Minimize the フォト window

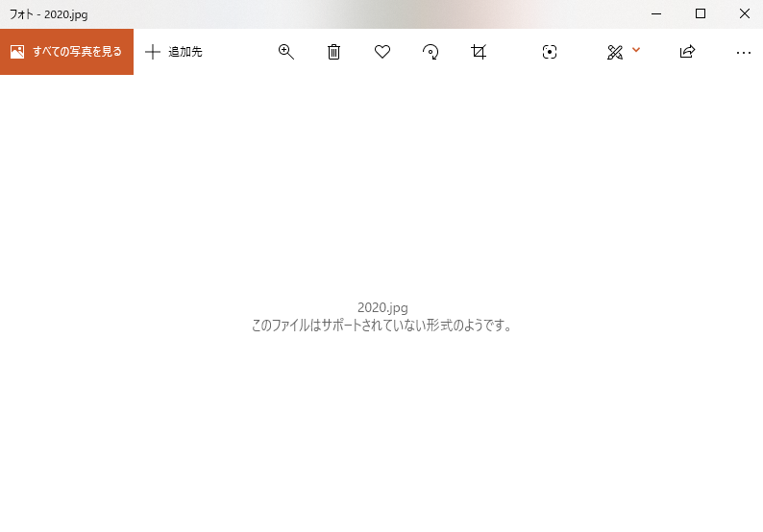pyautogui.click(x=656, y=13)
